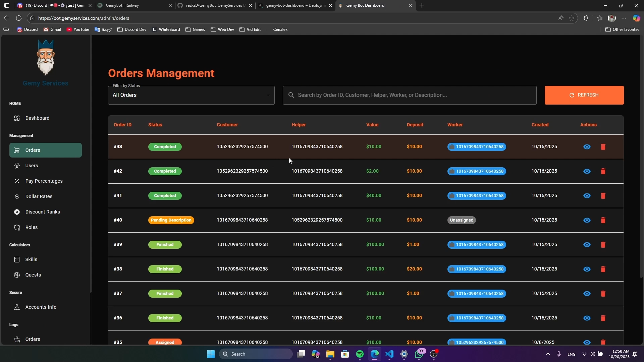Delete order #40 with trash icon
The height and width of the screenshot is (362, 644).
[603, 220]
